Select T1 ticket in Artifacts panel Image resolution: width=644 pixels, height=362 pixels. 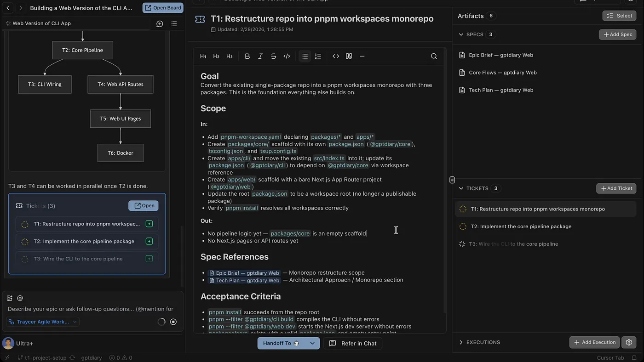(x=546, y=209)
